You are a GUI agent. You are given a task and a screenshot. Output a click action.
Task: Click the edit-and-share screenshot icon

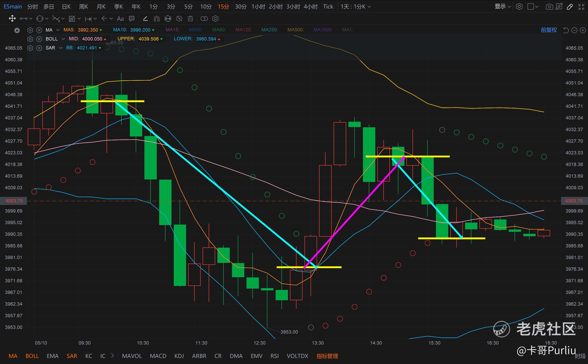[x=559, y=6]
